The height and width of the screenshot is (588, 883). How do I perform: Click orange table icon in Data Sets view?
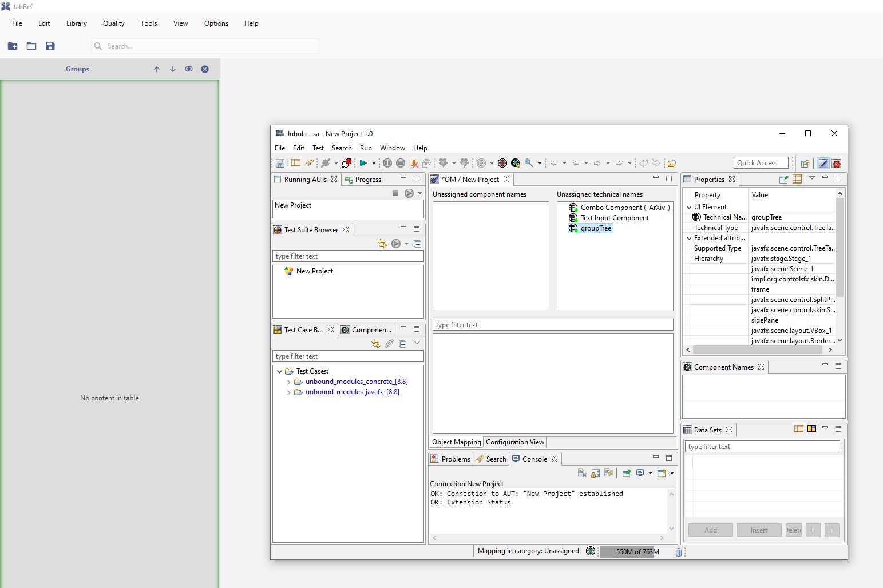click(798, 429)
